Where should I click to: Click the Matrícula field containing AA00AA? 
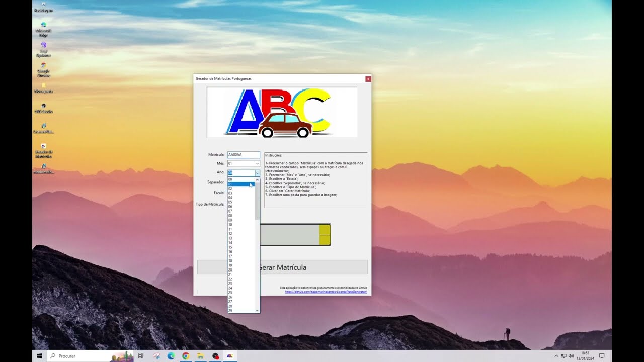click(244, 155)
